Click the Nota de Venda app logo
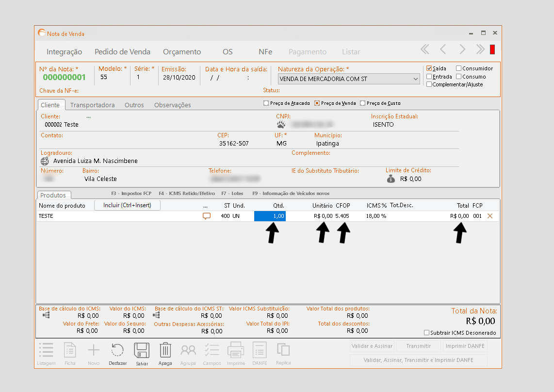Viewport: 554px width, 392px height. (x=42, y=33)
